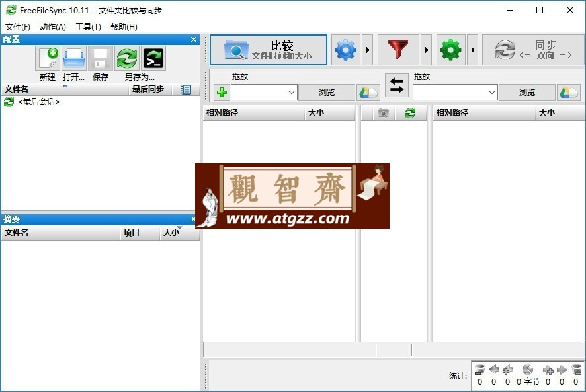The width and height of the screenshot is (586, 392).
Task: Click the column layout icon beside 最后同步
Action: (185, 89)
